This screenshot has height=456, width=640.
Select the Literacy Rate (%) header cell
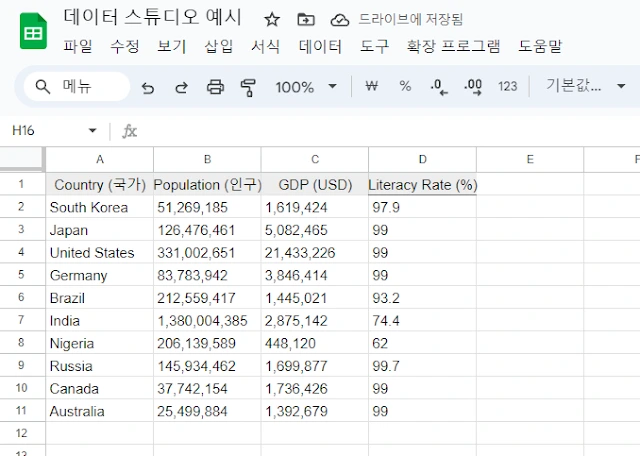click(422, 184)
